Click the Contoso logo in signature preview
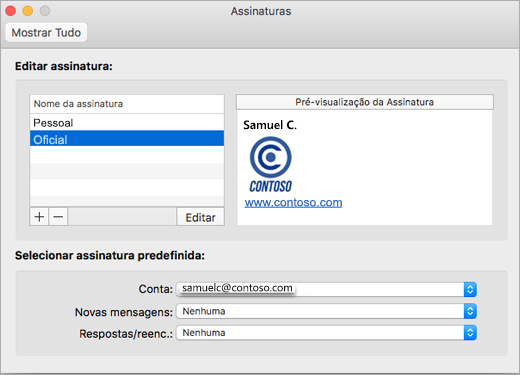The height and width of the screenshot is (375, 520). [x=271, y=165]
